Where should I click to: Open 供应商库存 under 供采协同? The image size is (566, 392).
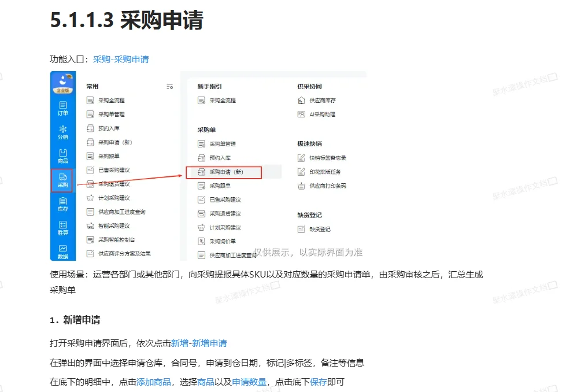(x=321, y=99)
